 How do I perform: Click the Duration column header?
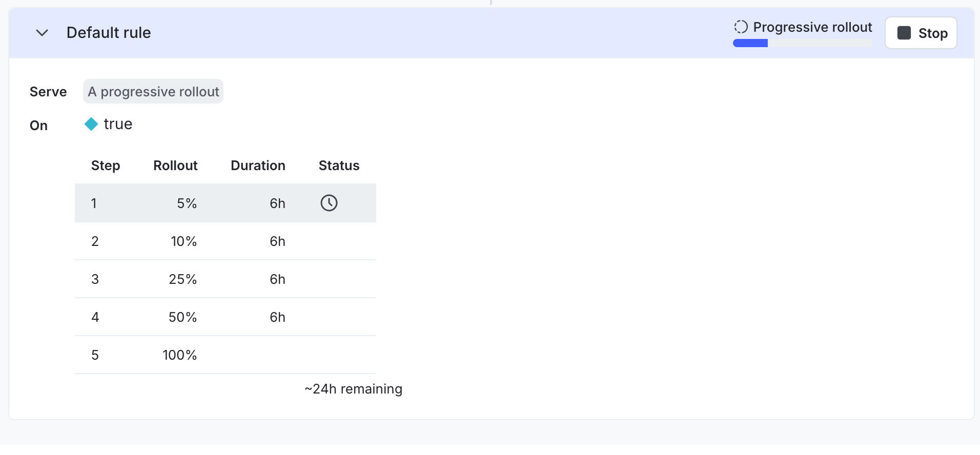(258, 166)
